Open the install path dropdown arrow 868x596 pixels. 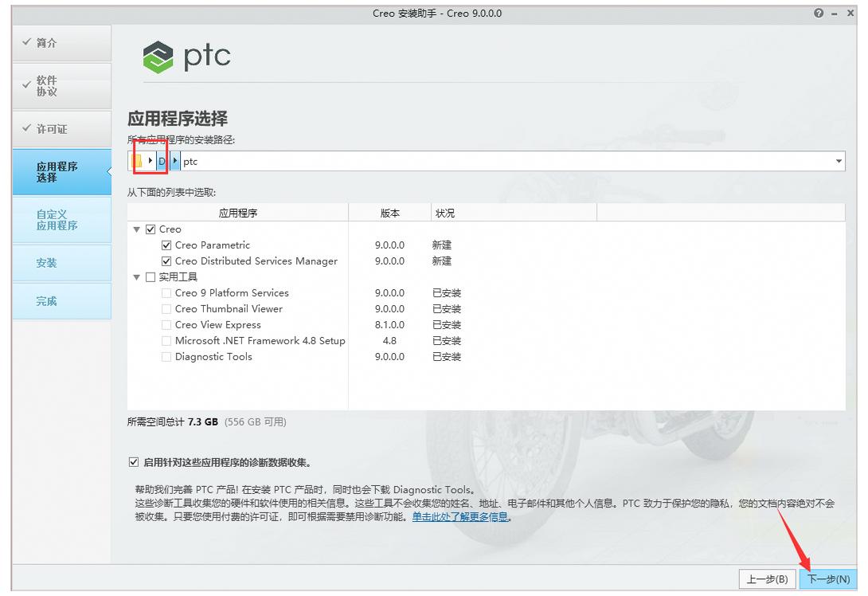tap(839, 162)
